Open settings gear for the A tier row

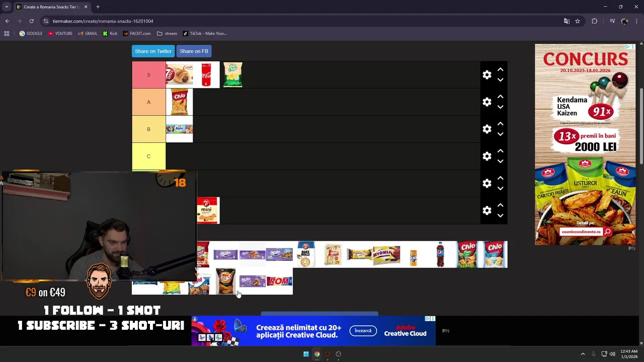coord(487,102)
